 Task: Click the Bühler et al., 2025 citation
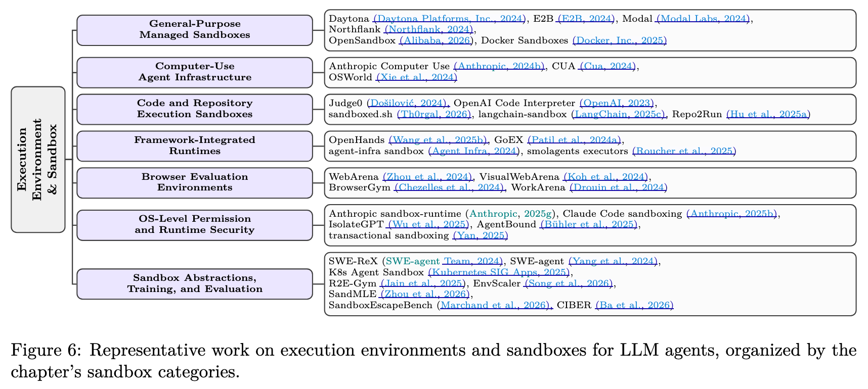(589, 225)
